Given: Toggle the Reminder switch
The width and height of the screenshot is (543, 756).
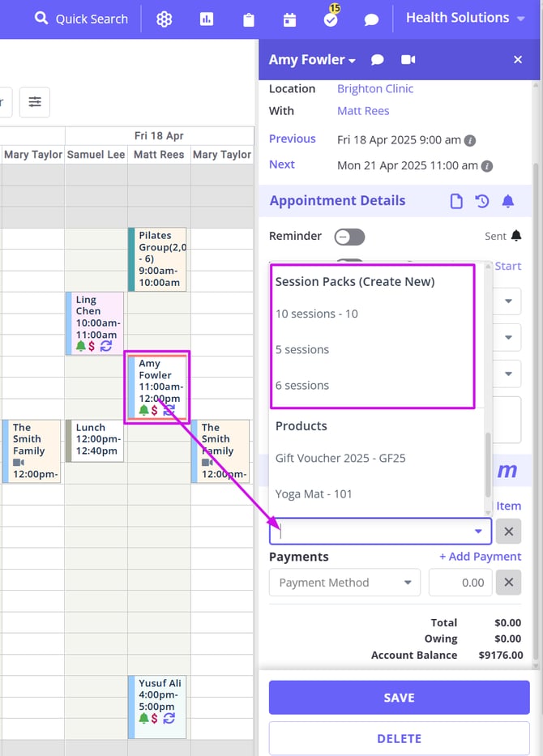Looking at the screenshot, I should click(350, 237).
